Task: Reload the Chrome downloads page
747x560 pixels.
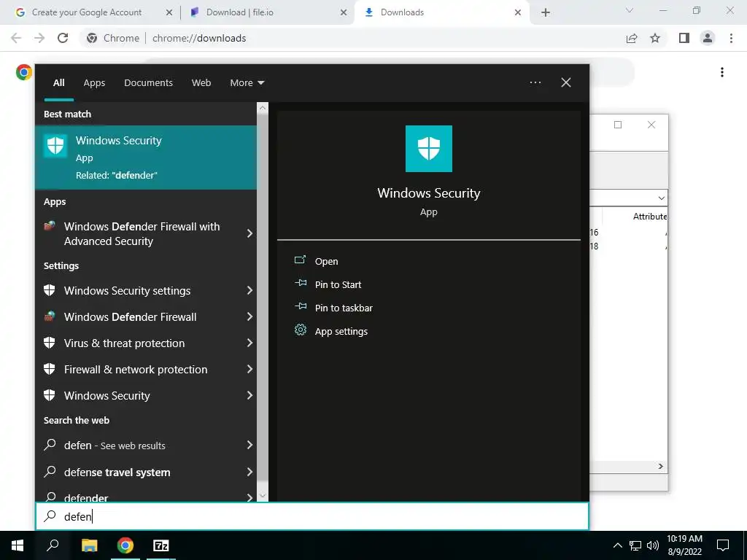Action: (63, 38)
